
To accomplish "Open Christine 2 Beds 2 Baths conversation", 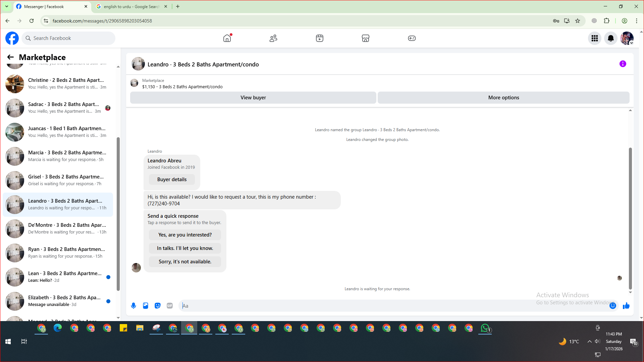I will [58, 84].
